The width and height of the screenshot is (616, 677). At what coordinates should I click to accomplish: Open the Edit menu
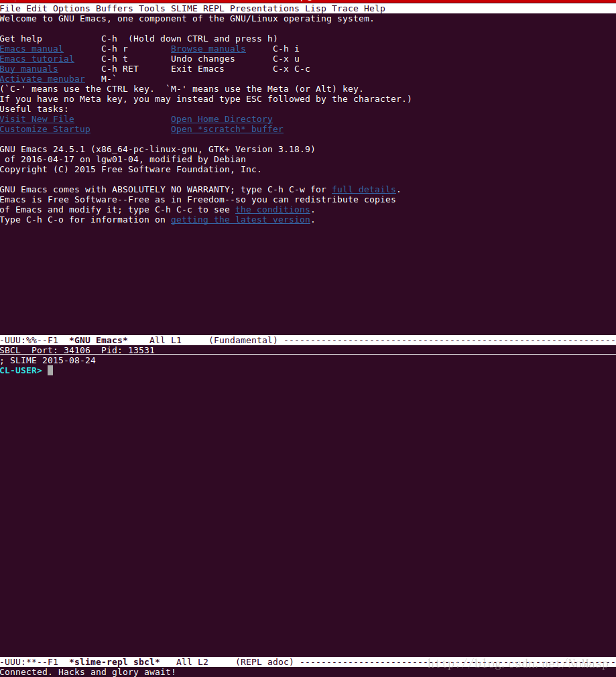tap(37, 9)
